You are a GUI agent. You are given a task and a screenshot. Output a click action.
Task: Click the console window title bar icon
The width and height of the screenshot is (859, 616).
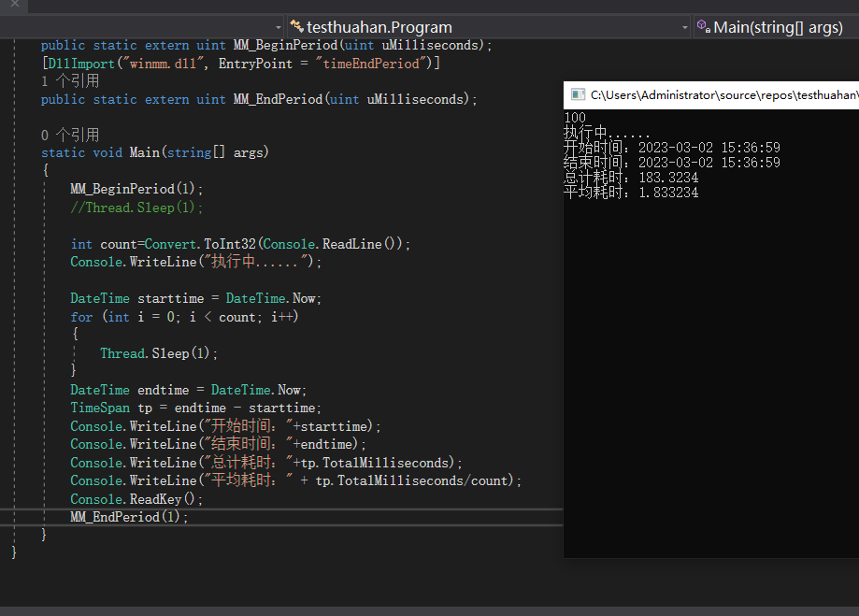pyautogui.click(x=578, y=94)
